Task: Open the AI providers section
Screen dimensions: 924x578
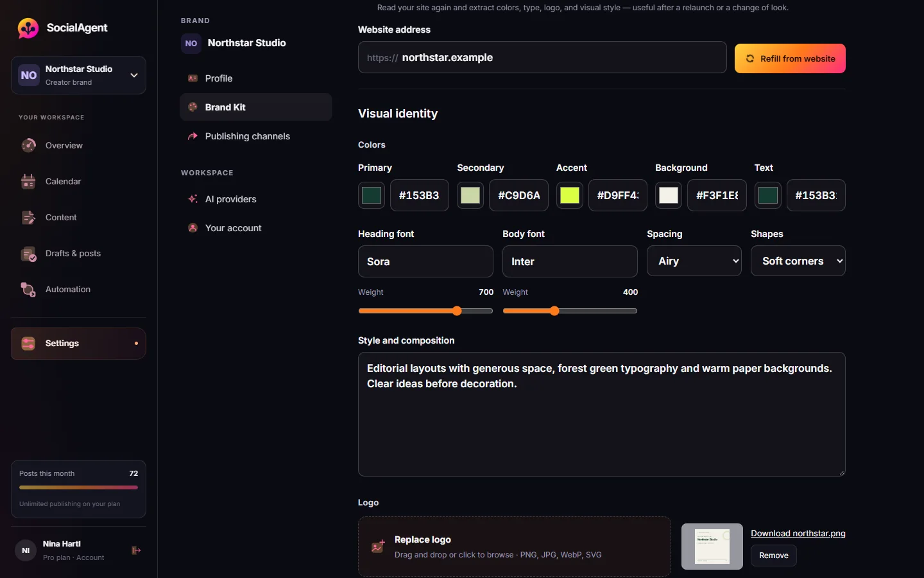Action: pyautogui.click(x=256, y=199)
